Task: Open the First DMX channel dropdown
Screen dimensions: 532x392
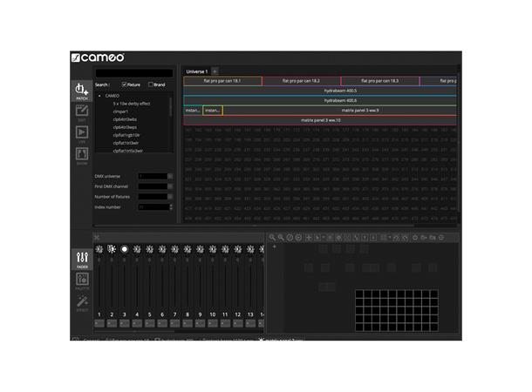Action: (x=170, y=186)
